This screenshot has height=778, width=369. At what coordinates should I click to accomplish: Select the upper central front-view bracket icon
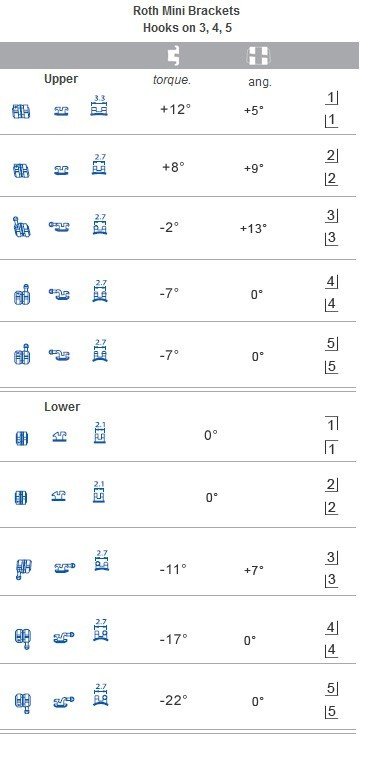click(21, 111)
